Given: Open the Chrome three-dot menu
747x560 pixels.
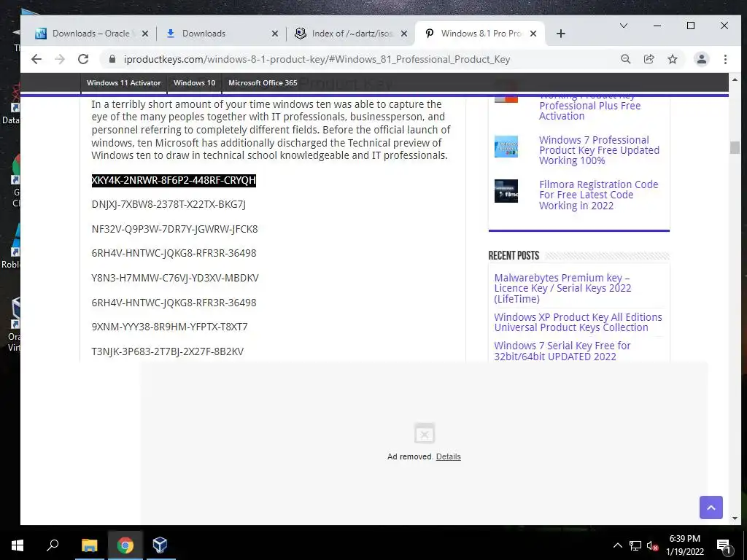Looking at the screenshot, I should (x=725, y=59).
